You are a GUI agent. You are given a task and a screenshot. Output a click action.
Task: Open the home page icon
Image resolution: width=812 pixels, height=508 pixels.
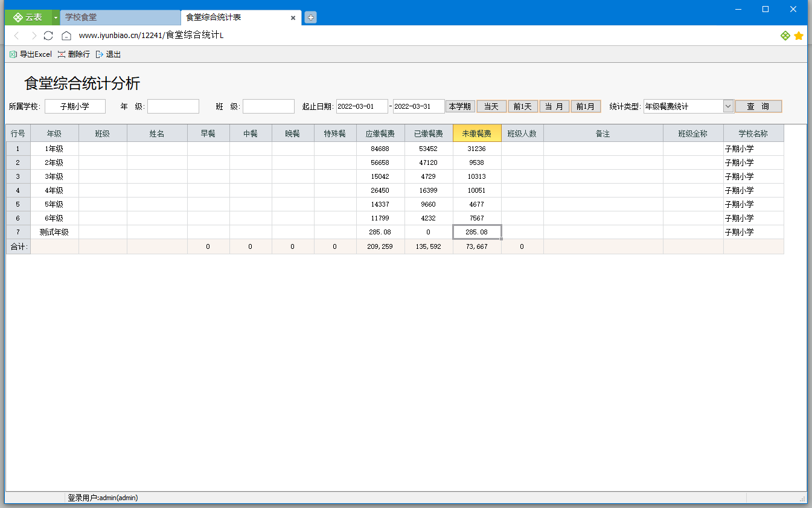pos(66,36)
